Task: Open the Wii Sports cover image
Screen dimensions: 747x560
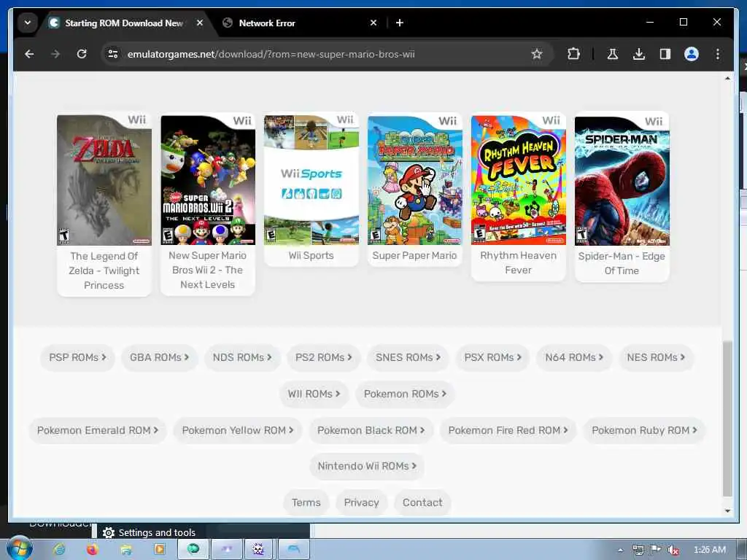Action: click(311, 179)
